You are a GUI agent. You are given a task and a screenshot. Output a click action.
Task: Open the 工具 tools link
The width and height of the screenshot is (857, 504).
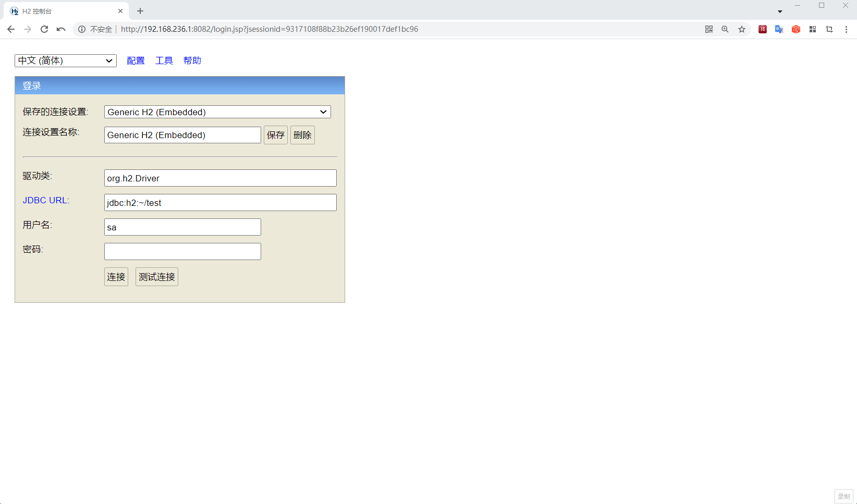(x=164, y=60)
